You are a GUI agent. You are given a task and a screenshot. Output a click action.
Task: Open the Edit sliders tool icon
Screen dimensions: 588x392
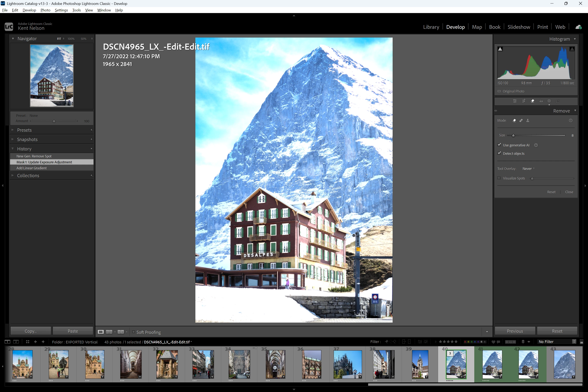[515, 101]
